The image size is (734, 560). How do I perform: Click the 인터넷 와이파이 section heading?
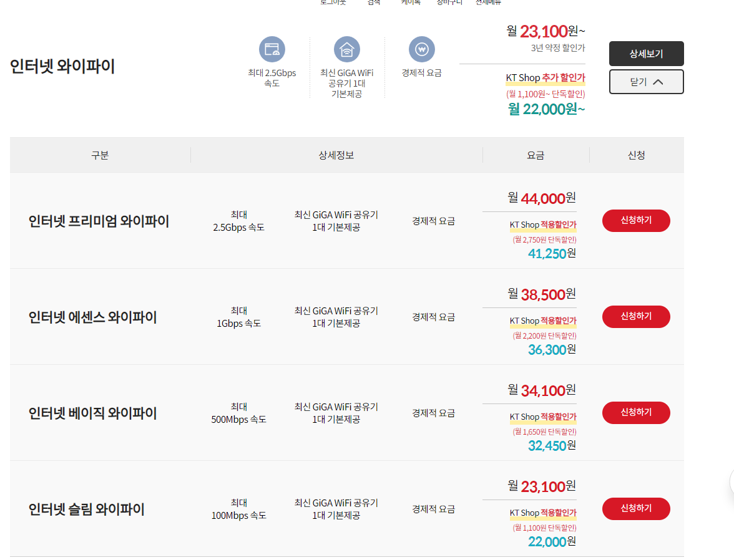(62, 67)
